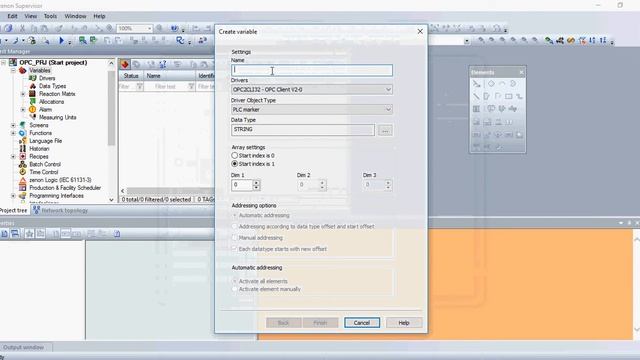Open the Help menu
Image resolution: width=640 pixels, height=360 pixels.
click(99, 16)
